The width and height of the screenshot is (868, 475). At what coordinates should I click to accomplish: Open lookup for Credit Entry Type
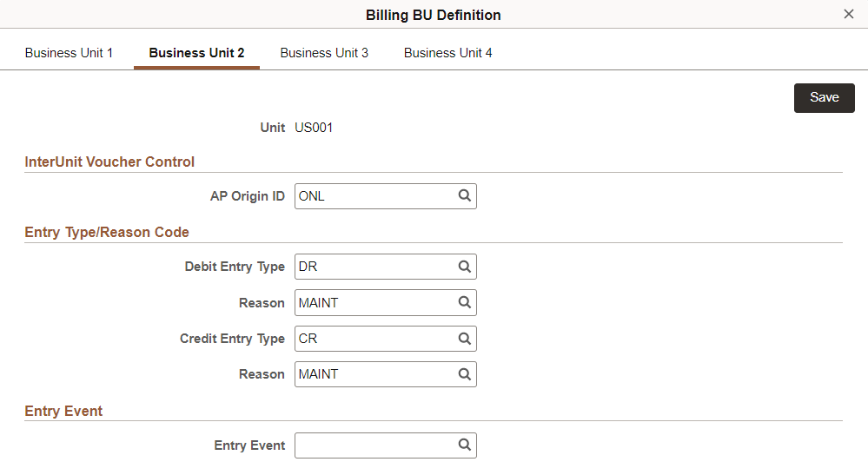465,339
